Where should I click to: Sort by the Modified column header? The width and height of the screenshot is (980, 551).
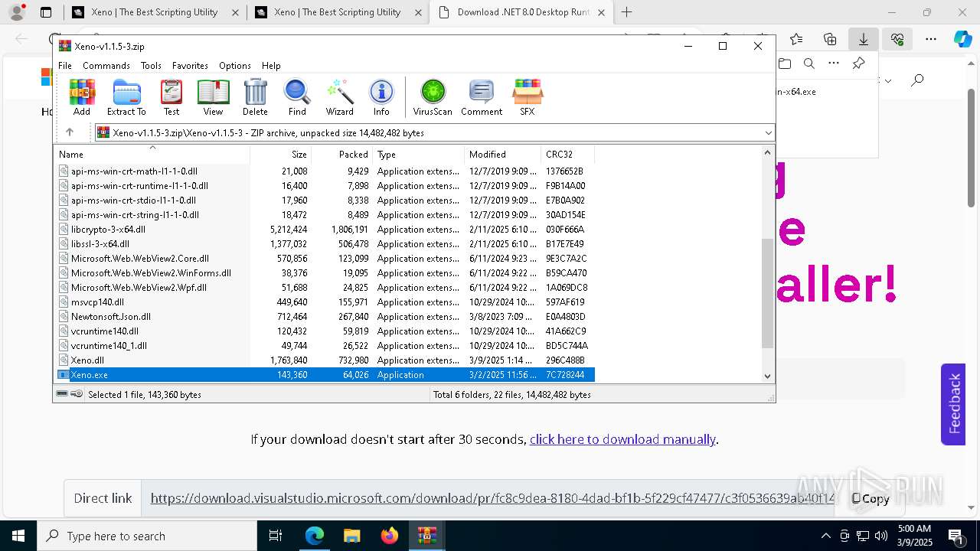tap(502, 154)
